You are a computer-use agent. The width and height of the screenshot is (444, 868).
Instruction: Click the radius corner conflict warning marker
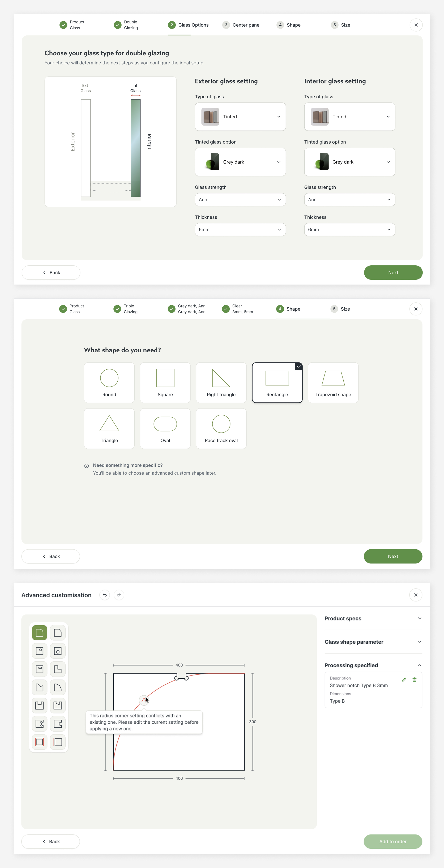tap(144, 700)
